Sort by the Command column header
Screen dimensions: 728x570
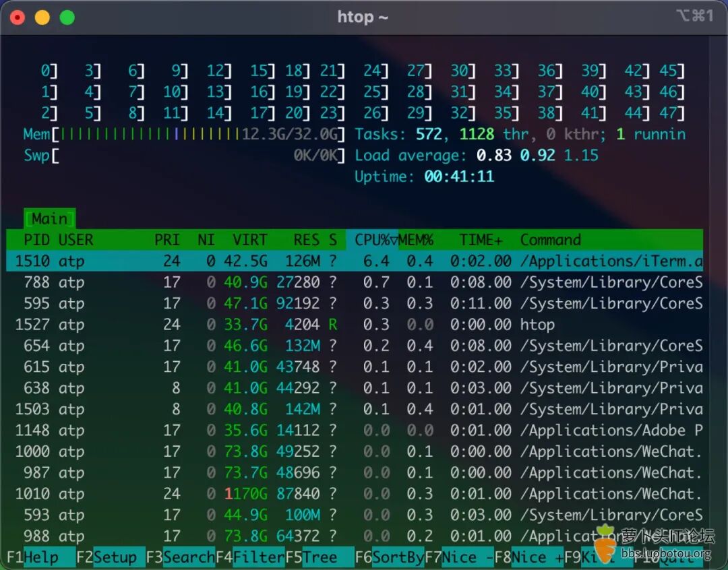[x=550, y=239]
